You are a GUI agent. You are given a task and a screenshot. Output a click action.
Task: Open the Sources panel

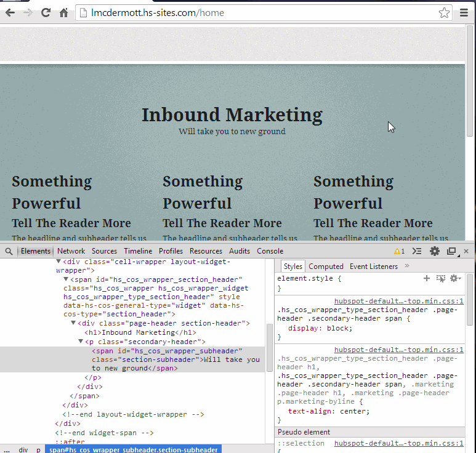click(104, 251)
